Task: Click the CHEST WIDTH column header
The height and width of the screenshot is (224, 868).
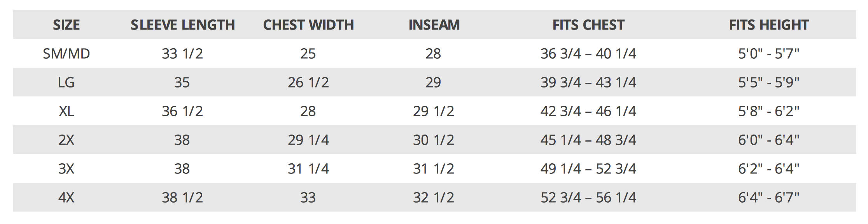Action: click(308, 25)
